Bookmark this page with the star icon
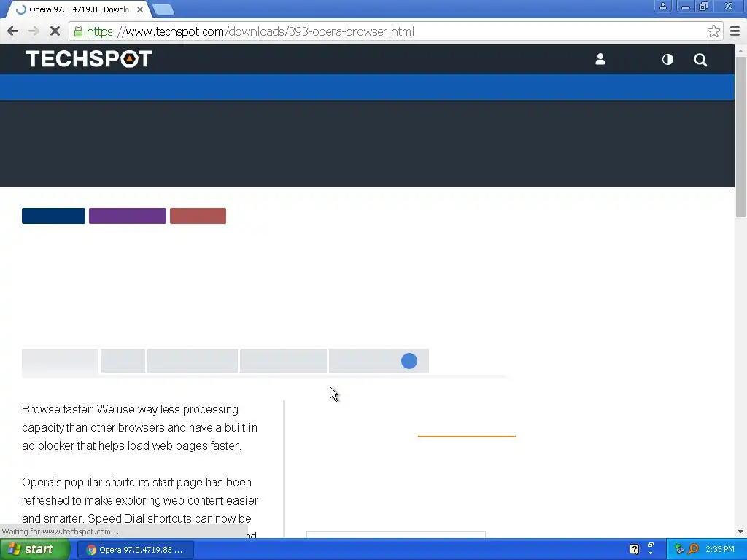Image resolution: width=747 pixels, height=560 pixels. 713,31
